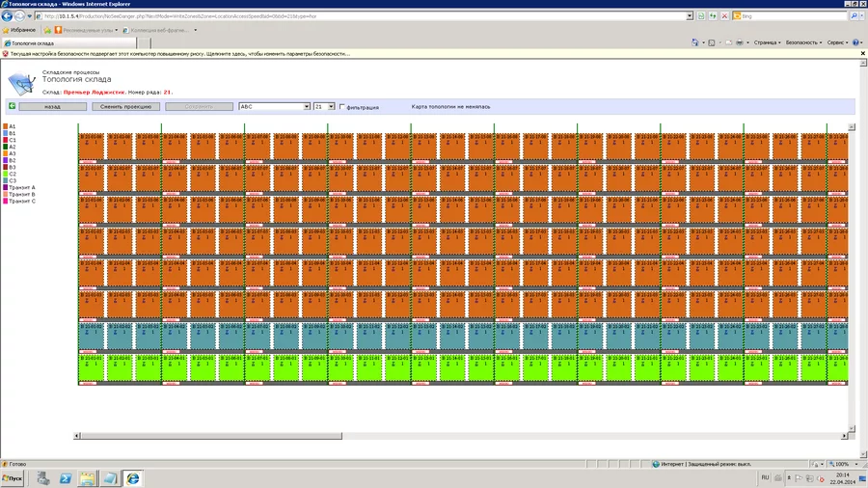Screen dimensions: 868x488
Task: Open the search provider dropdown arrow
Action: [862, 16]
